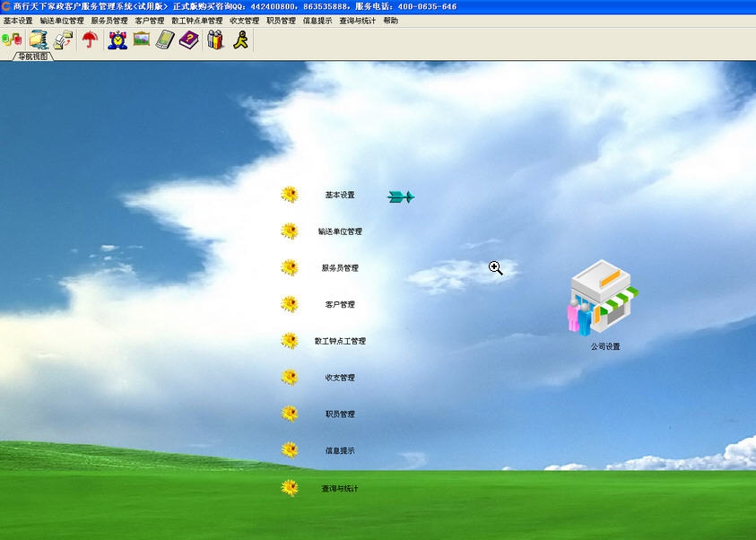The height and width of the screenshot is (540, 756).
Task: Click sunflower icon beside 职员管理
Action: (290, 414)
